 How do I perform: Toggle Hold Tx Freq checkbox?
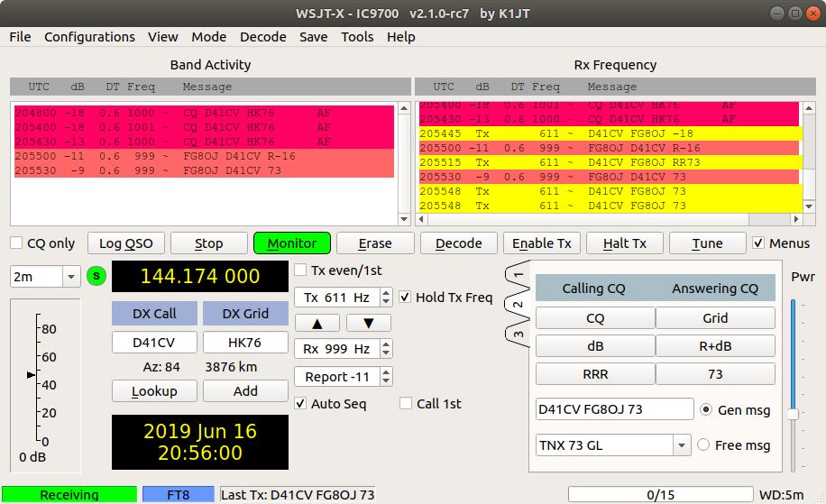pos(405,298)
